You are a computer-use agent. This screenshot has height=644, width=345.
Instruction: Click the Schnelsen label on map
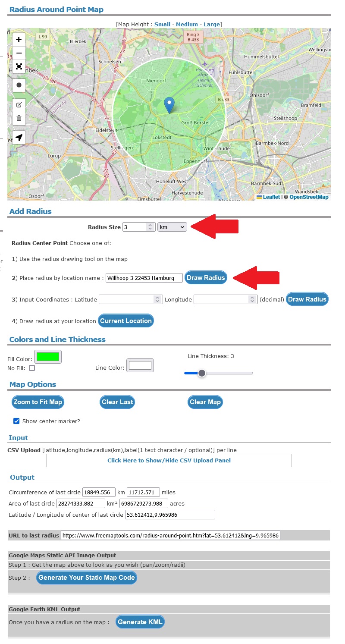(110, 62)
